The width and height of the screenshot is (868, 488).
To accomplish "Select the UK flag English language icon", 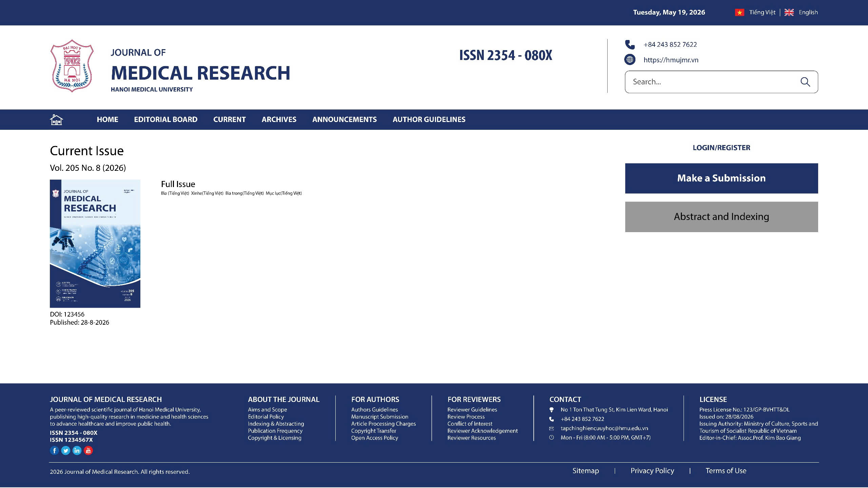I will 789,13.
